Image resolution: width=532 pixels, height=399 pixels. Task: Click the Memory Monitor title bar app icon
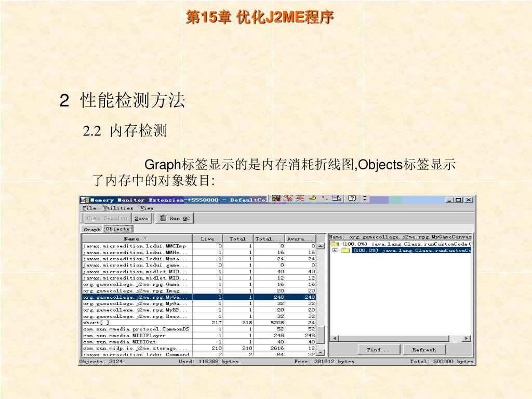point(85,200)
